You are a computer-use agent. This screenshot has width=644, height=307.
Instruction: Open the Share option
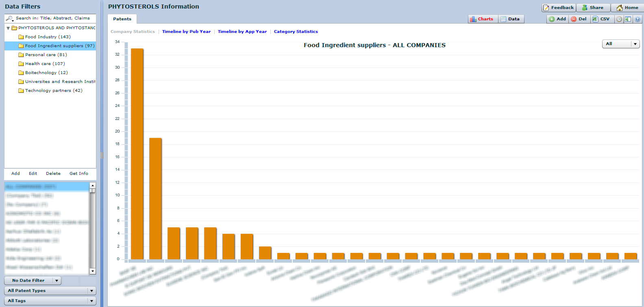[x=593, y=8]
